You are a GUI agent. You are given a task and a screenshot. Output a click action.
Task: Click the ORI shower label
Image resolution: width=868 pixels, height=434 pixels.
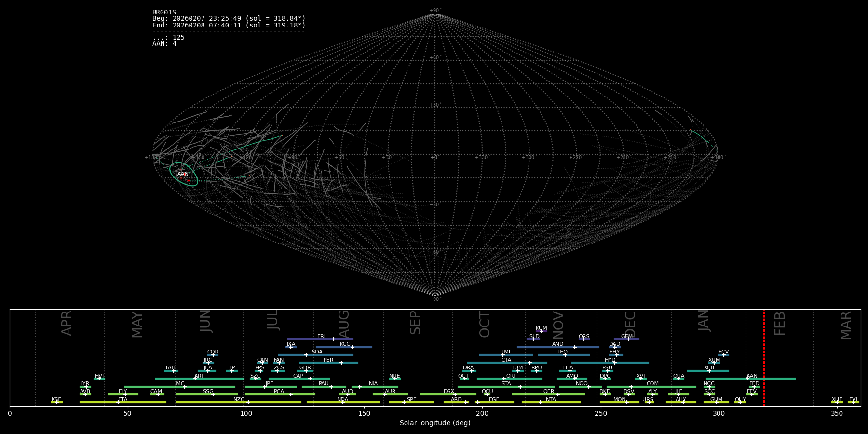(x=511, y=376)
